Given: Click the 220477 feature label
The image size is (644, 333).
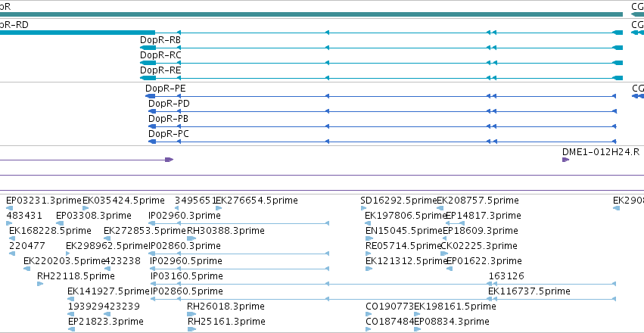Looking at the screenshot, I should (x=27, y=246).
